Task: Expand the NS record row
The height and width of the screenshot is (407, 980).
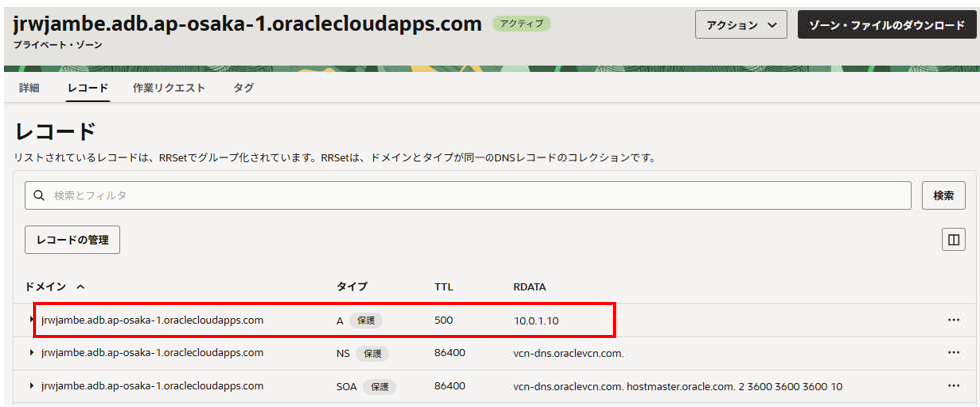Action: [32, 353]
